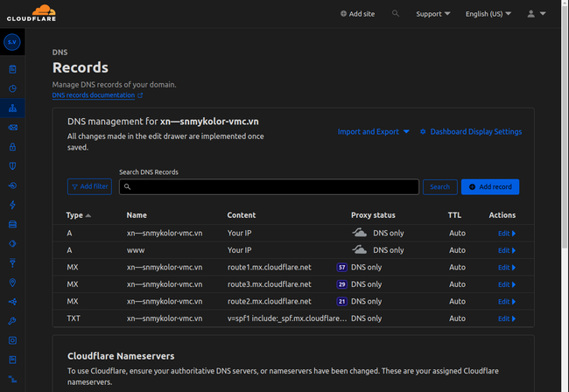
Task: Click Add site in top bar
Action: [x=357, y=14]
